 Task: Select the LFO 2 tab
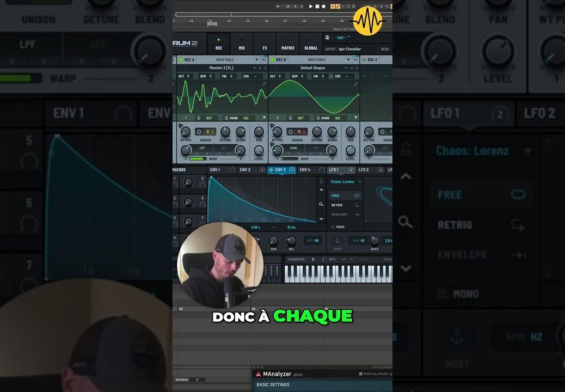click(370, 170)
